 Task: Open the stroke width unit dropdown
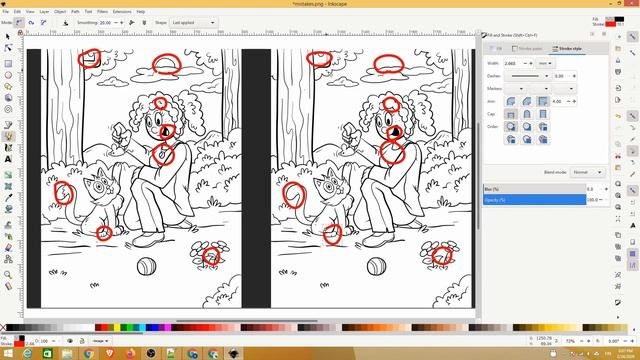(x=545, y=64)
